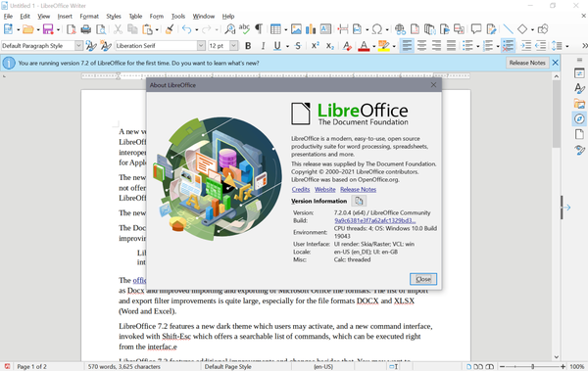Screen dimensions: 588x371
Task: Click the Paste clipboard icon
Action: click(x=147, y=29)
